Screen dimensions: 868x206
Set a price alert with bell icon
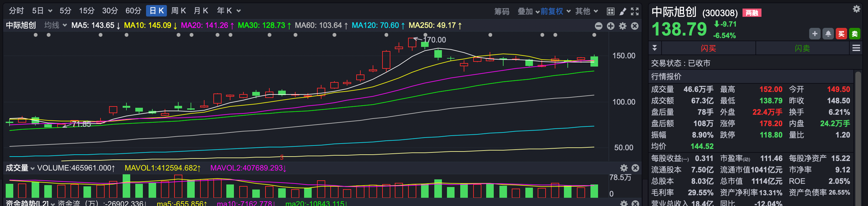[828, 33]
